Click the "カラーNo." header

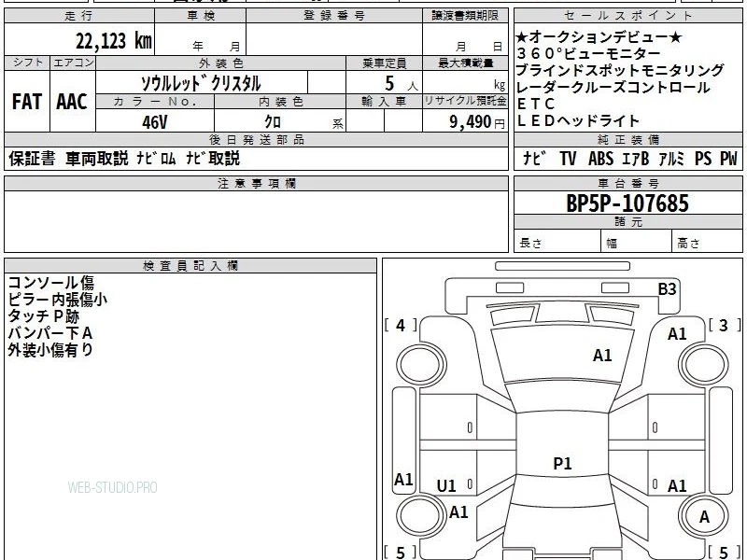point(155,102)
